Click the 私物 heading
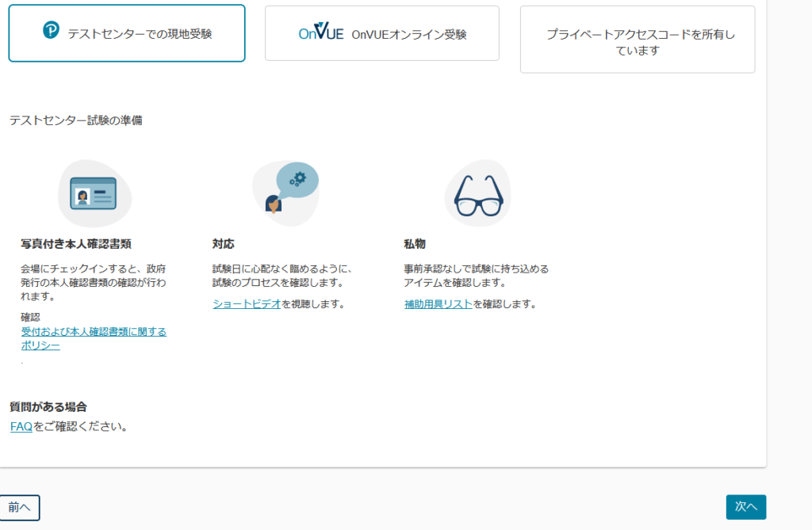The width and height of the screenshot is (812, 530). tap(415, 244)
